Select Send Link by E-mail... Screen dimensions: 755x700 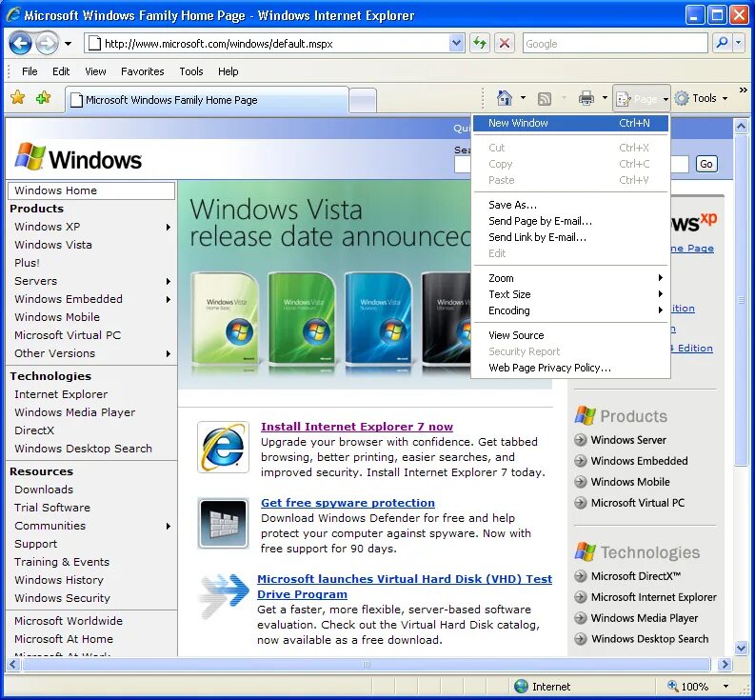click(x=570, y=237)
